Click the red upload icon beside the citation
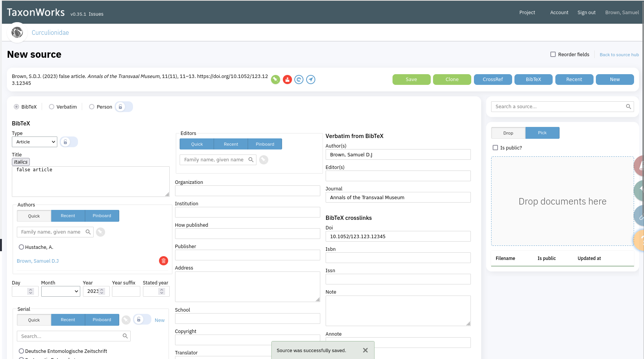This screenshot has width=644, height=359. click(287, 80)
